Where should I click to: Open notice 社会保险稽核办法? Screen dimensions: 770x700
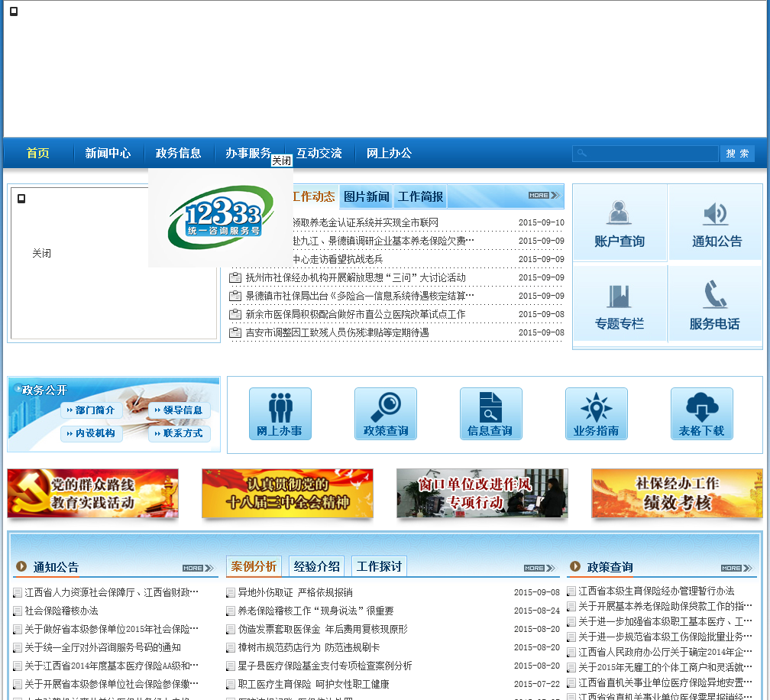(61, 611)
